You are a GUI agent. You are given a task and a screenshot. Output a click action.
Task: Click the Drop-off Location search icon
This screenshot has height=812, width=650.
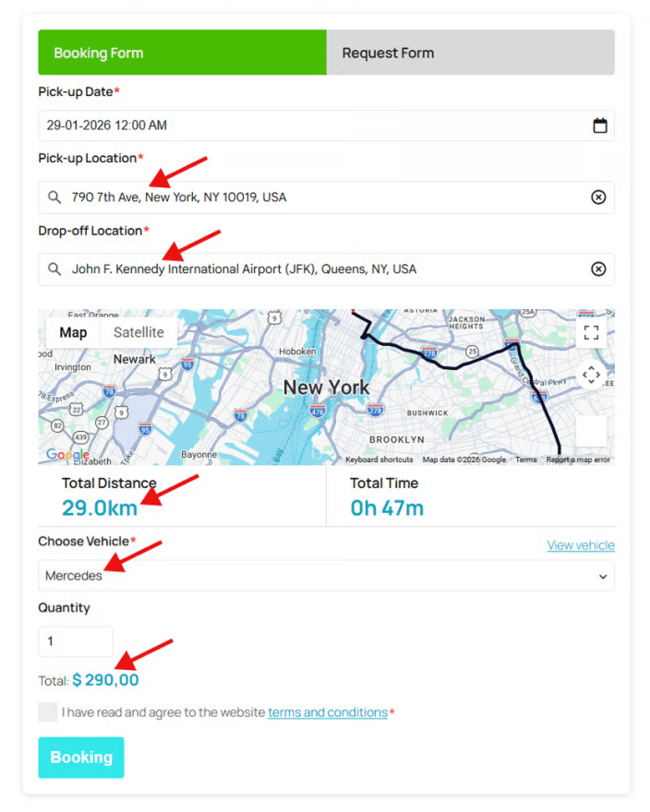54,269
